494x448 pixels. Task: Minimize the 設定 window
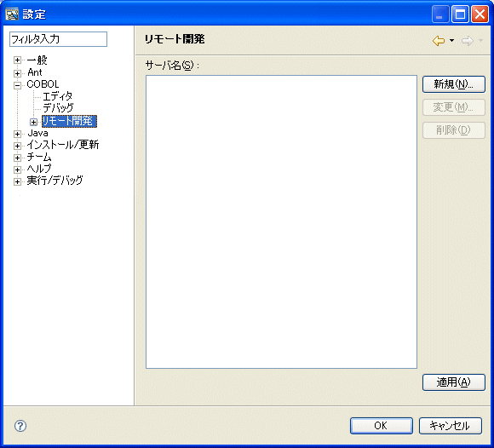pos(440,14)
